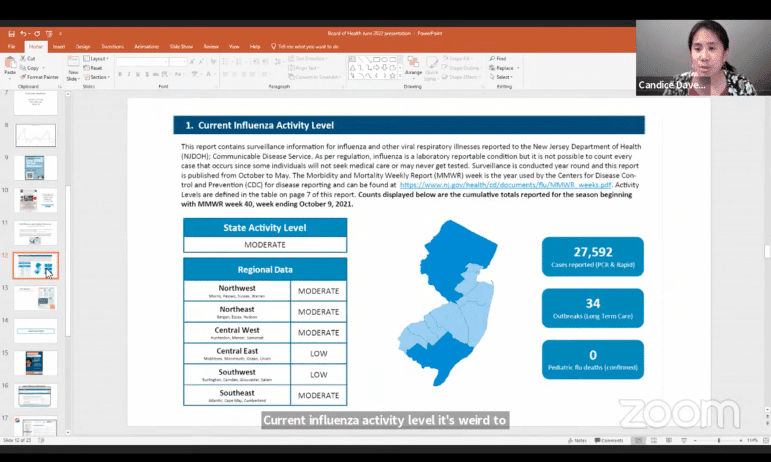Open the font name combo box
This screenshot has height=462, width=771.
[142, 62]
